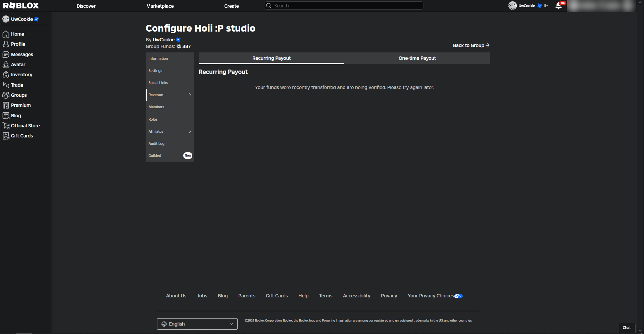
Task: Click the Back to Group link
Action: coord(471,45)
